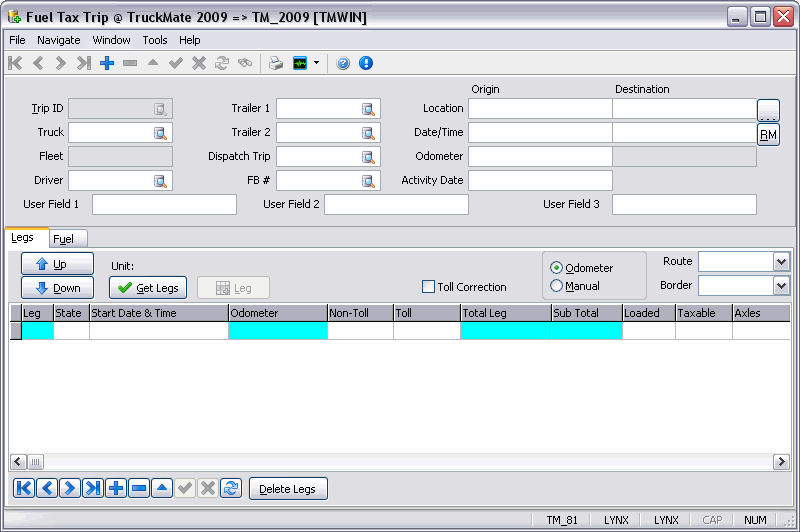Go to previous leg in bottom navigator
Image resolution: width=800 pixels, height=532 pixels.
pyautogui.click(x=47, y=488)
